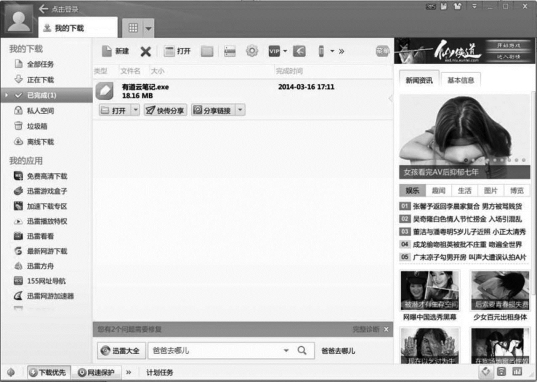This screenshot has width=537, height=382.
Task: Delete selected task with the X icon
Action: coord(146,51)
